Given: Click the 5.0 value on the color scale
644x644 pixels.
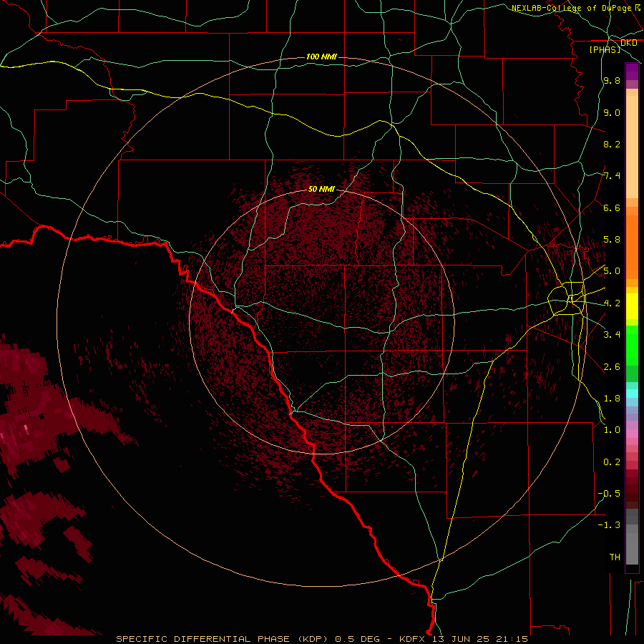Looking at the screenshot, I should click(x=612, y=271).
